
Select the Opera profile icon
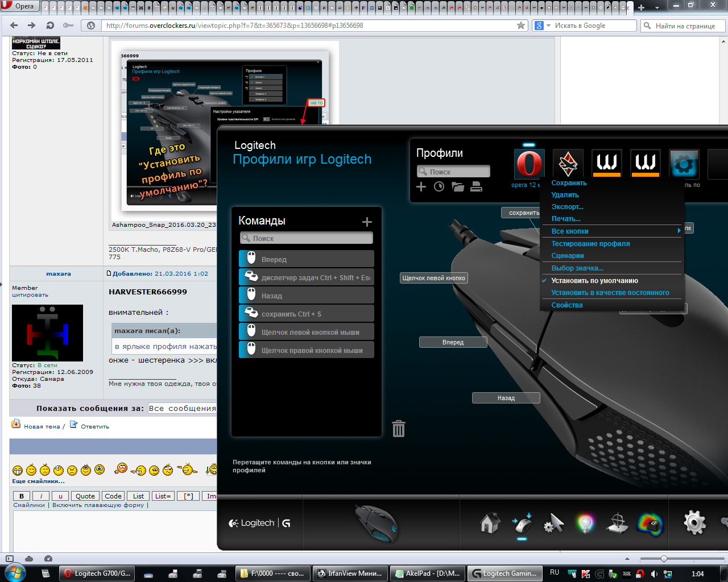click(530, 164)
